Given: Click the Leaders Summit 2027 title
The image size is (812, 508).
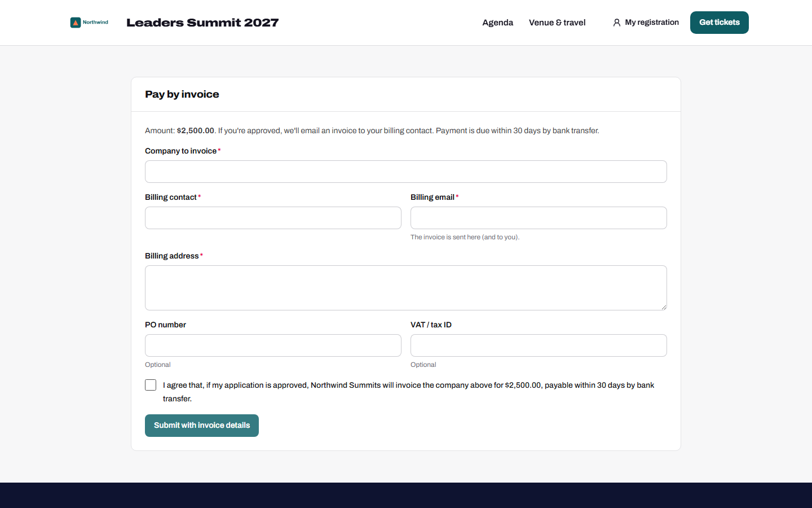Looking at the screenshot, I should click(x=202, y=23).
